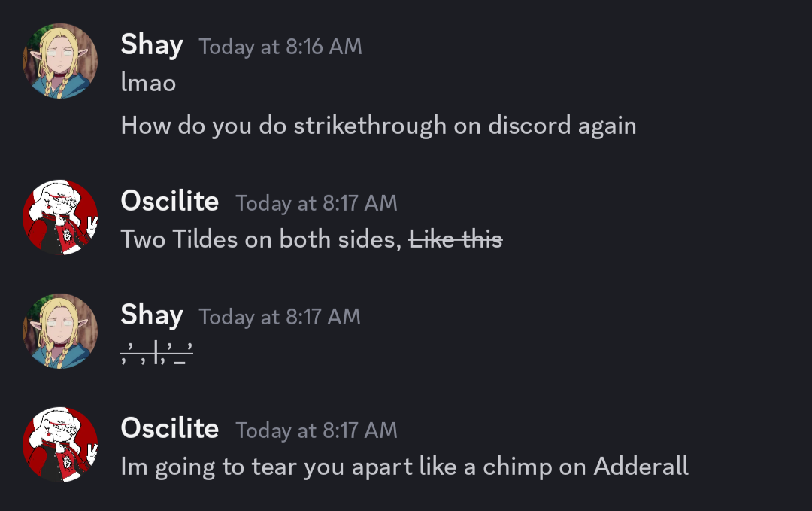Click Oscilite's avatar next to the chimp message
Viewport: 812px width, 511px height.
point(60,443)
